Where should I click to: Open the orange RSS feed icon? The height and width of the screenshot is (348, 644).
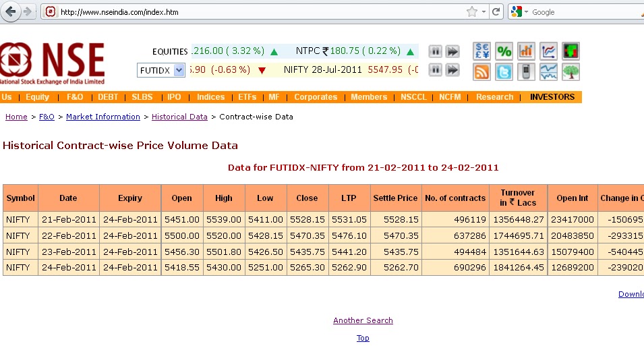(481, 72)
